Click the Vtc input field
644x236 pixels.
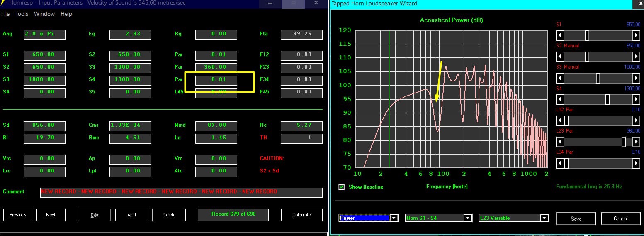216,159
